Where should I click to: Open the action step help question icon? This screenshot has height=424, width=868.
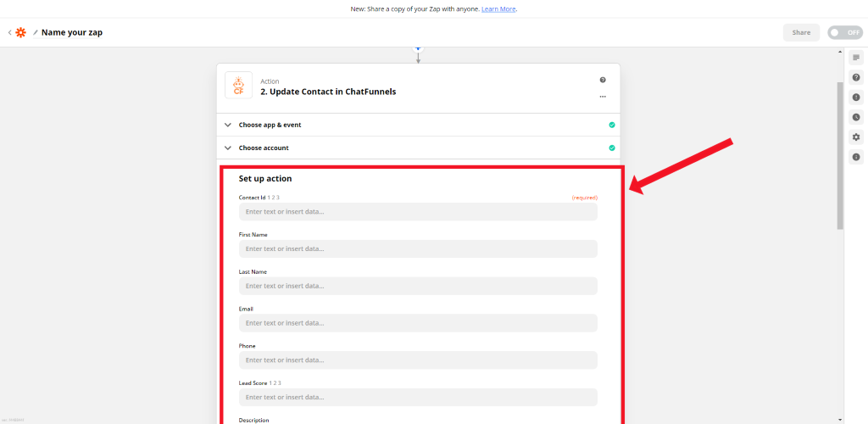pos(603,80)
